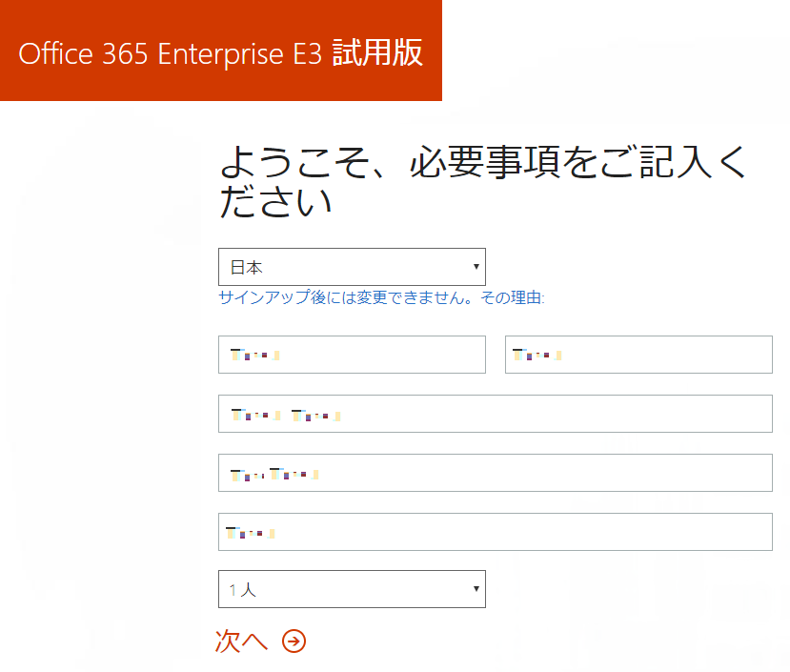
Task: Click the その理由 link text
Action: coord(512,297)
